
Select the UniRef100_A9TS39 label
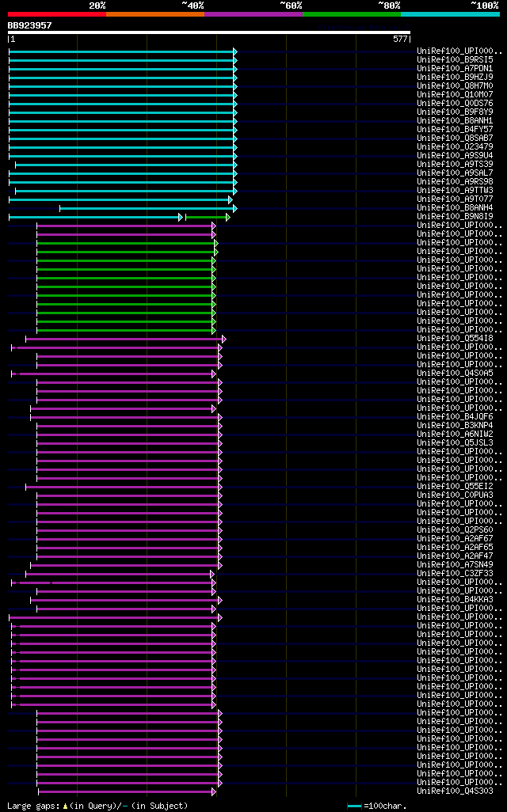tap(455, 164)
